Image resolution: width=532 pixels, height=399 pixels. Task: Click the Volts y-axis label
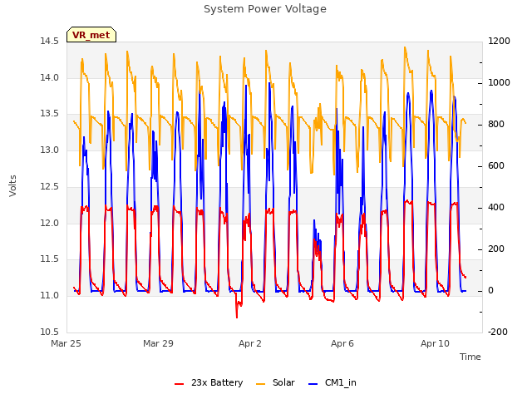pos(13,185)
